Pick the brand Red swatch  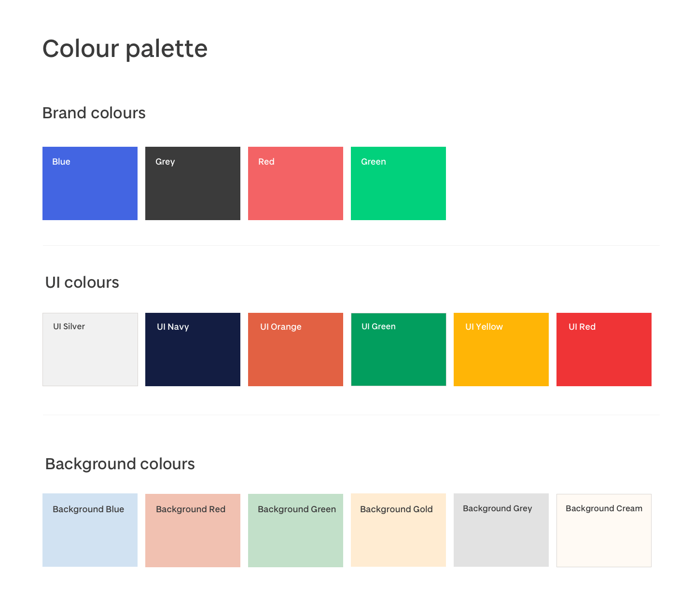pos(295,183)
